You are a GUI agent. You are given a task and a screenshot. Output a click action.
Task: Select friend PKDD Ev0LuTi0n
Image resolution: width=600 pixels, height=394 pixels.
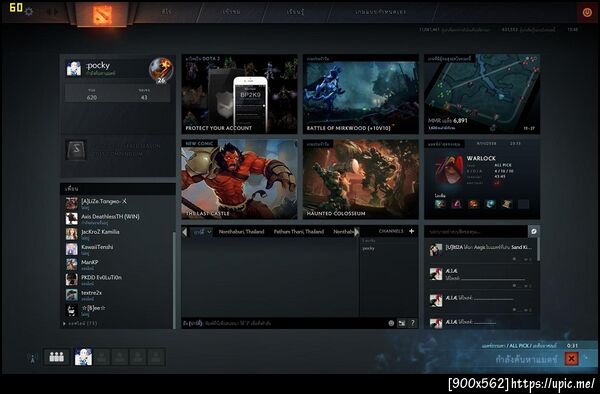[x=118, y=280]
